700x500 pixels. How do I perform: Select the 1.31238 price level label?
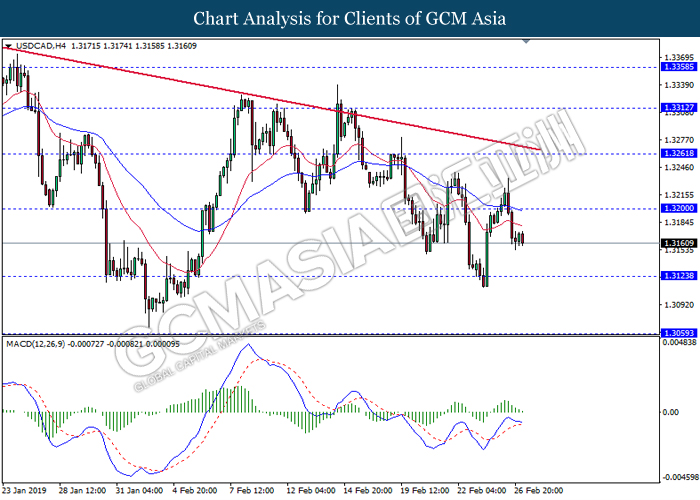(x=679, y=276)
